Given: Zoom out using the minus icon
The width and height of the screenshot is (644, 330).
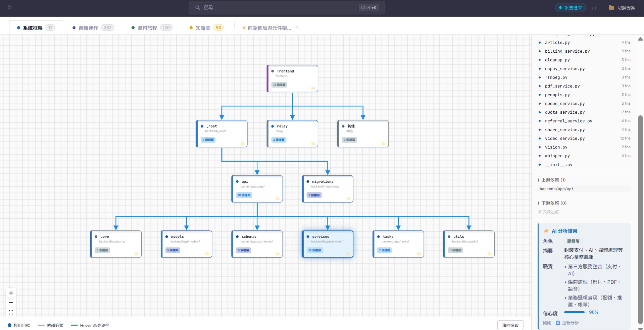Looking at the screenshot, I should click(x=11, y=302).
